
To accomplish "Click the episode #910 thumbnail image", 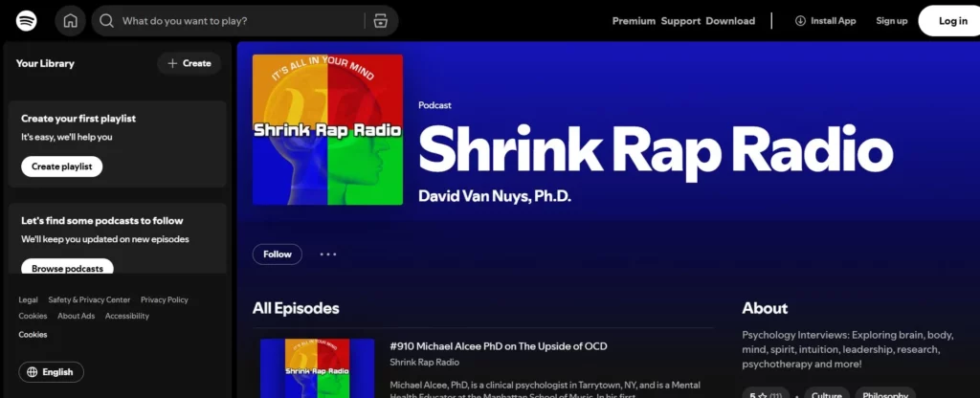I will pyautogui.click(x=318, y=368).
